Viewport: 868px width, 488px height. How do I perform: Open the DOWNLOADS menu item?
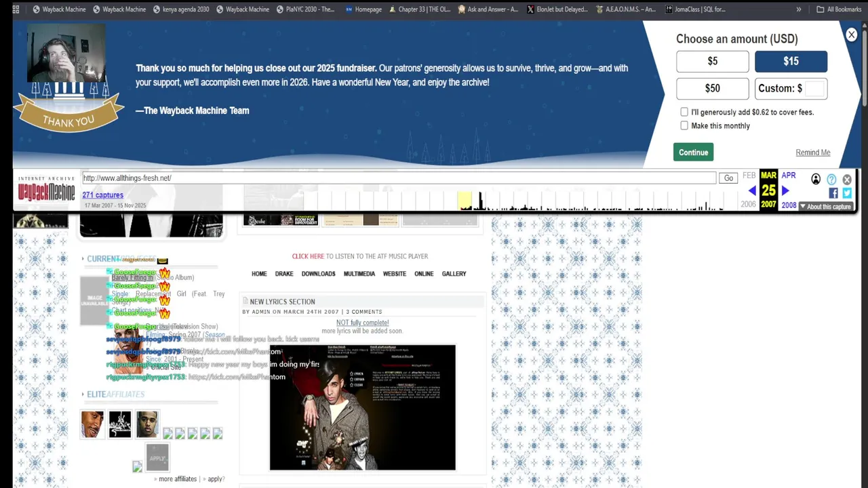(318, 274)
